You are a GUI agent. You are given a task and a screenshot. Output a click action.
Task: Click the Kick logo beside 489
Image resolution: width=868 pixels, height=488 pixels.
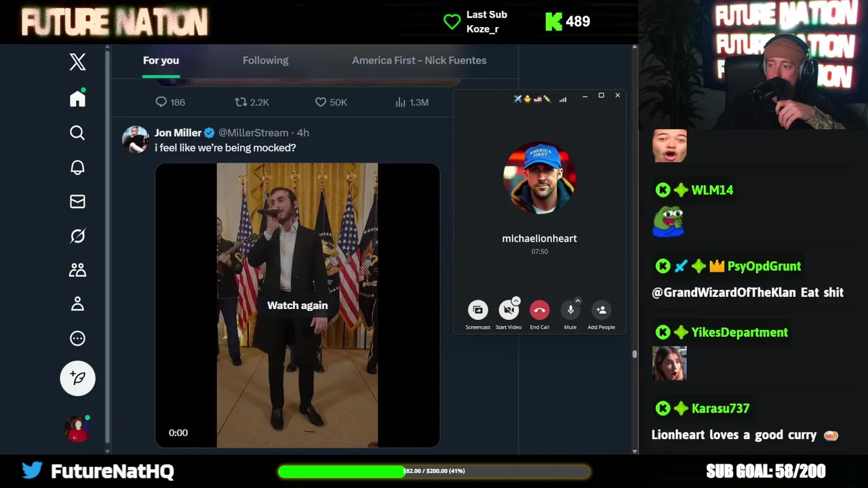[553, 22]
